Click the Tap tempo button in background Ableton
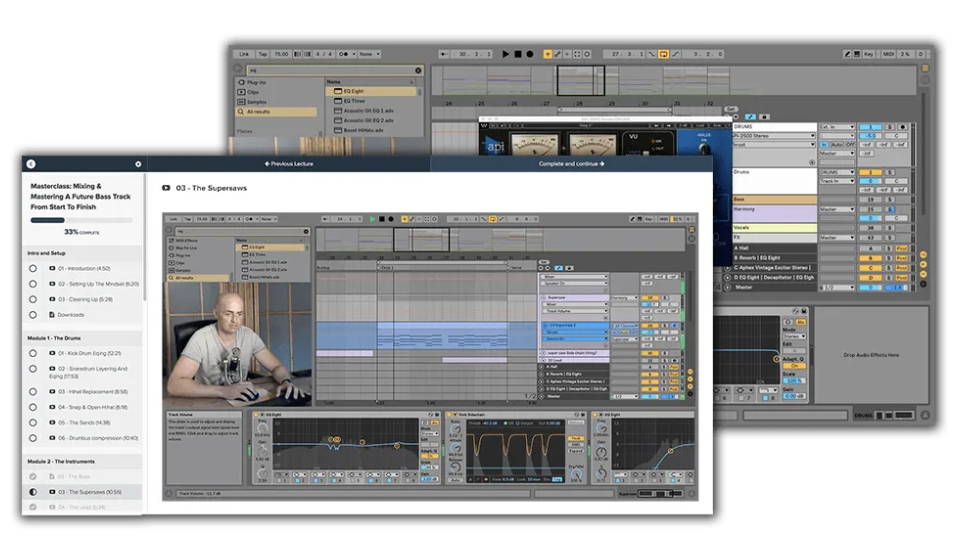The image size is (976, 560). tap(263, 54)
